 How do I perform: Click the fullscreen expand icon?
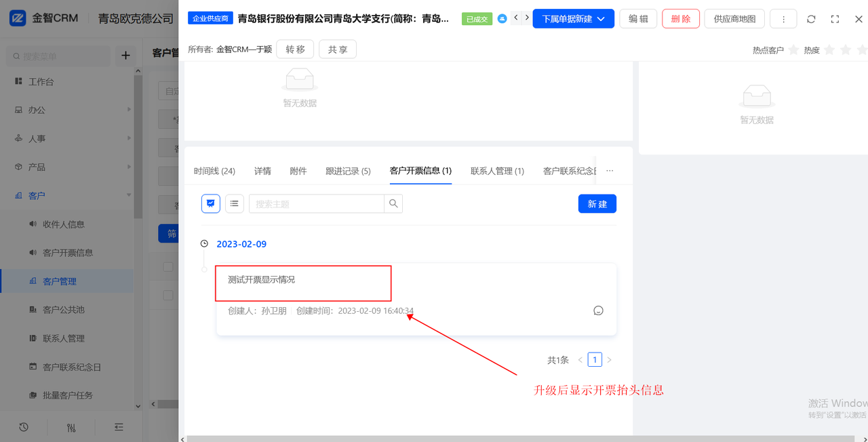(835, 19)
